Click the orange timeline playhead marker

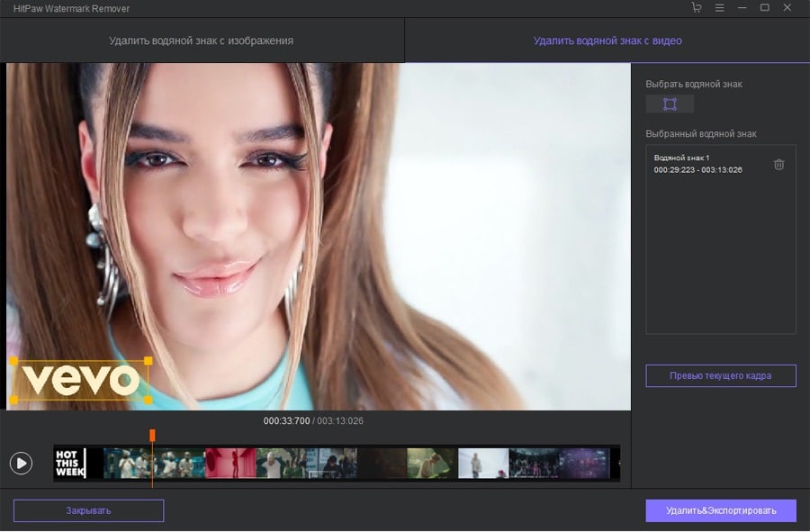(x=152, y=436)
